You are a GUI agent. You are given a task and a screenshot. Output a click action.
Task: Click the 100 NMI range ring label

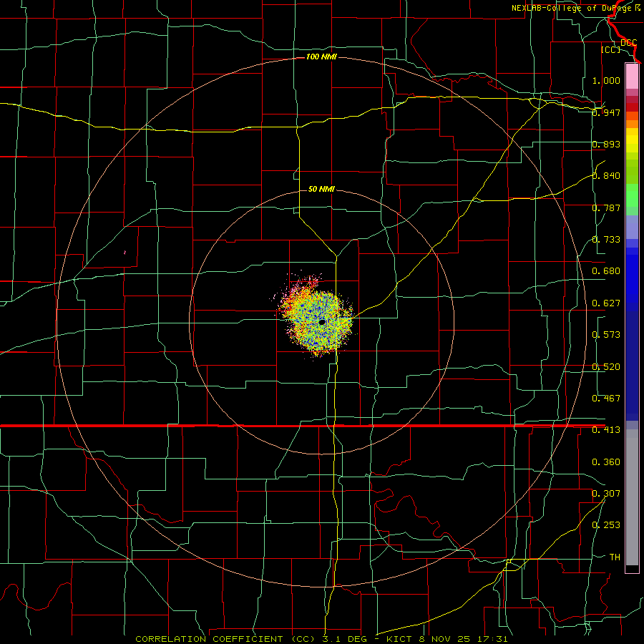(321, 57)
